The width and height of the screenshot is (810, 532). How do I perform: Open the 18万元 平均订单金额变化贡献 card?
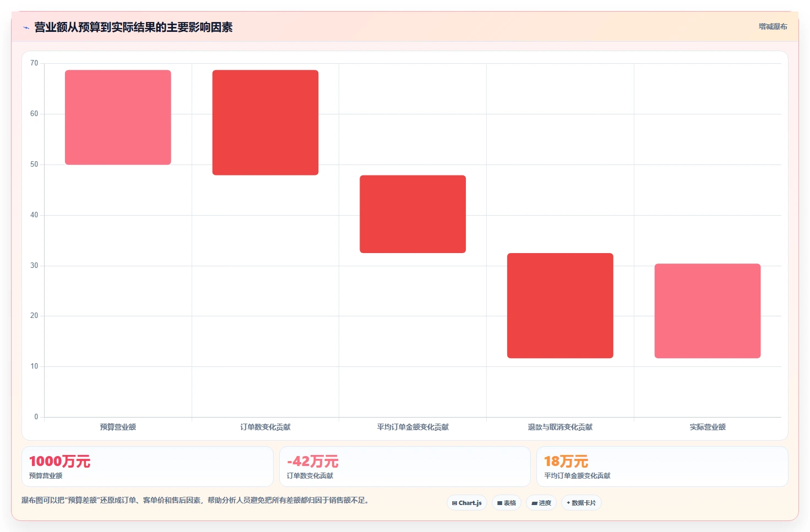click(x=662, y=467)
